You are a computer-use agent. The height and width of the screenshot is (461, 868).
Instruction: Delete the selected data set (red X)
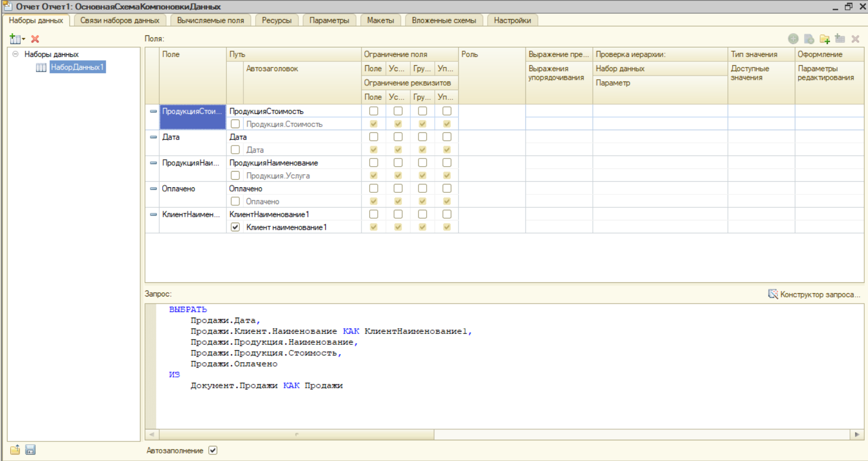click(x=35, y=39)
